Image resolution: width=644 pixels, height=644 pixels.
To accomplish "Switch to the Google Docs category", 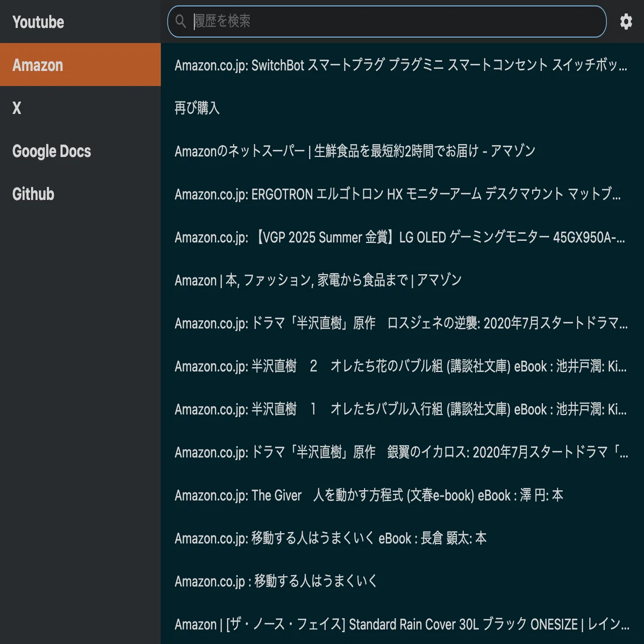I will pos(80,151).
